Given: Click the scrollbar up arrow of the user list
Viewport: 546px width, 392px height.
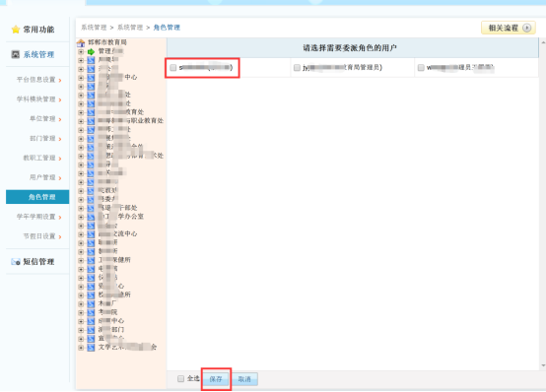Looking at the screenshot, I should [x=543, y=42].
